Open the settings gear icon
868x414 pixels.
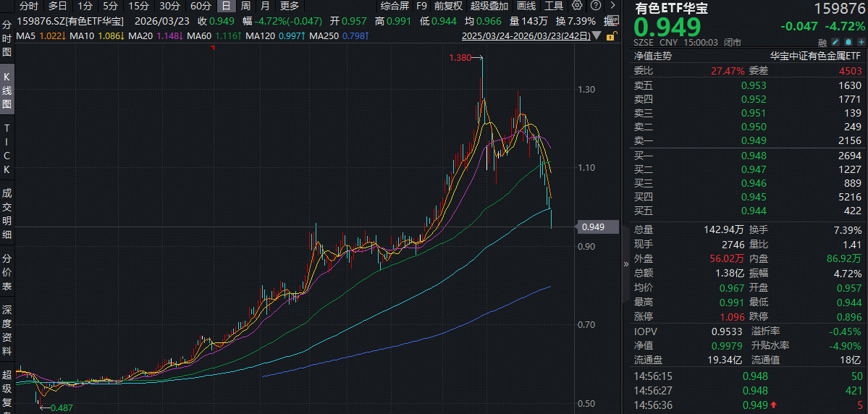tap(577, 6)
